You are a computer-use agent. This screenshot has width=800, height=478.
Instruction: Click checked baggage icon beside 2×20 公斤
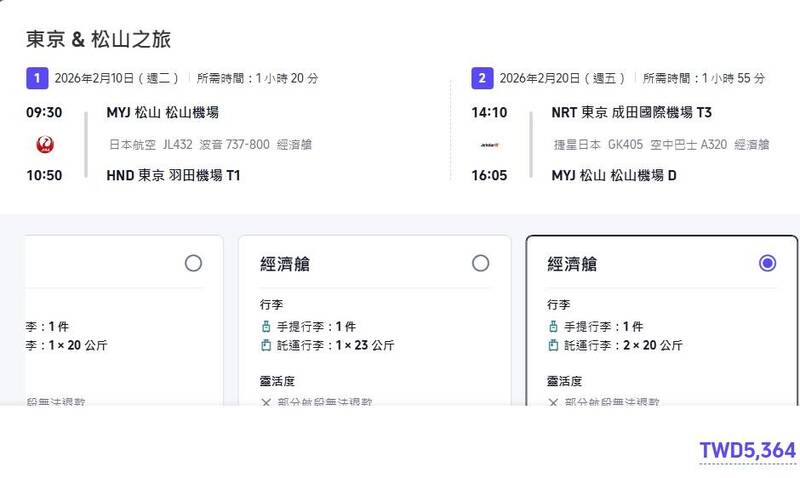pos(553,346)
